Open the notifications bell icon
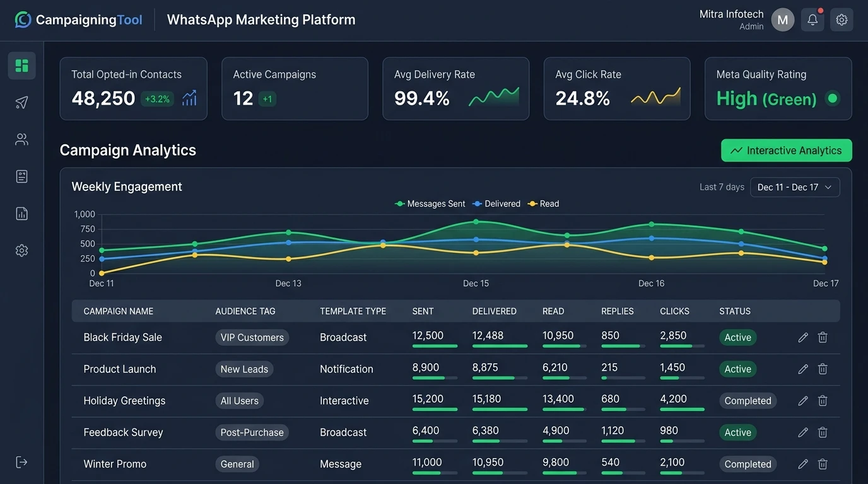Screen dimensions: 868x484 [813, 20]
